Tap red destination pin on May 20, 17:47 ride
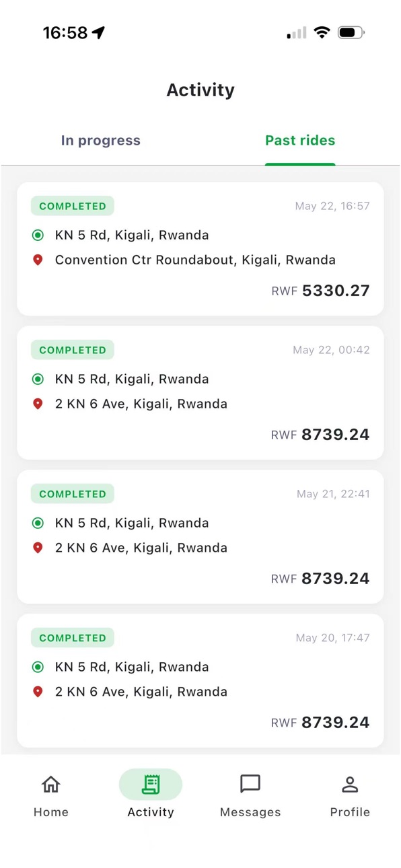401x868 pixels. click(x=38, y=692)
